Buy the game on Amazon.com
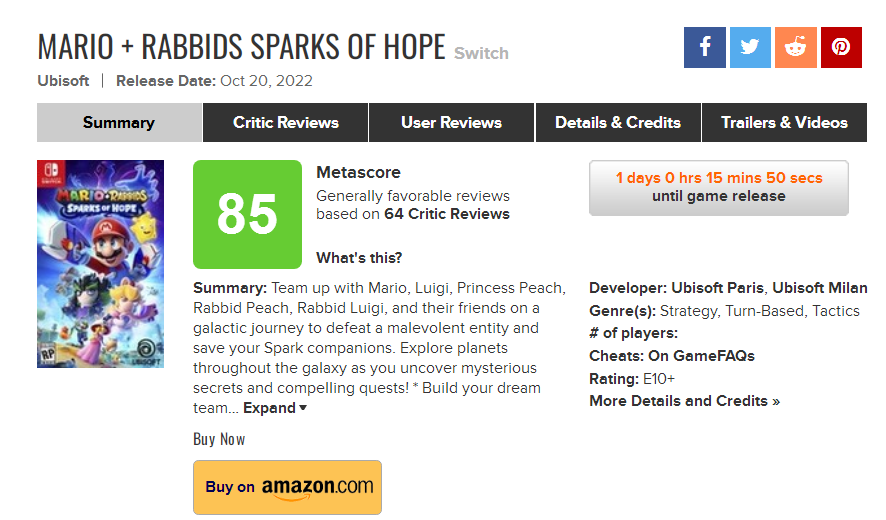 click(x=288, y=487)
